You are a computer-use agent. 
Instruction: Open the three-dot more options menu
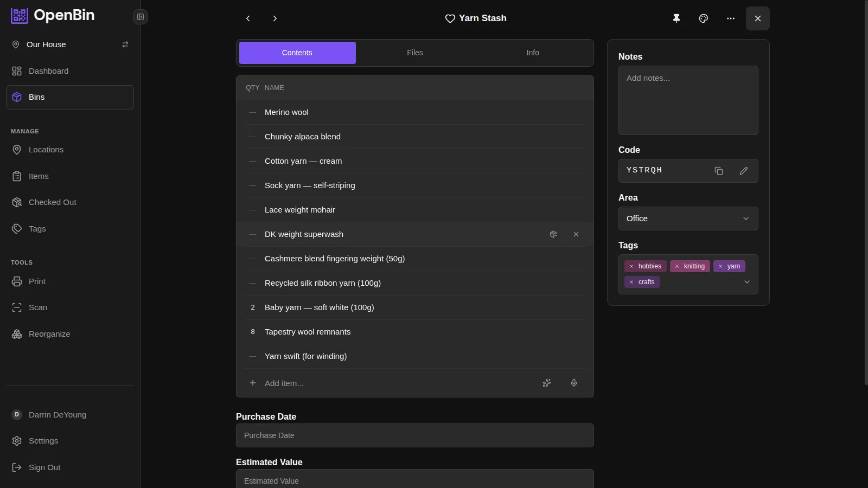731,18
